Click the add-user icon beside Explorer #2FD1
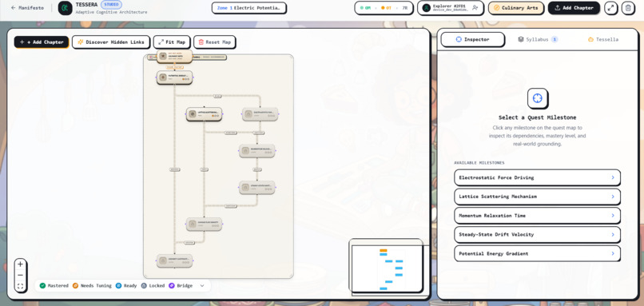The image size is (644, 306). coord(475,8)
